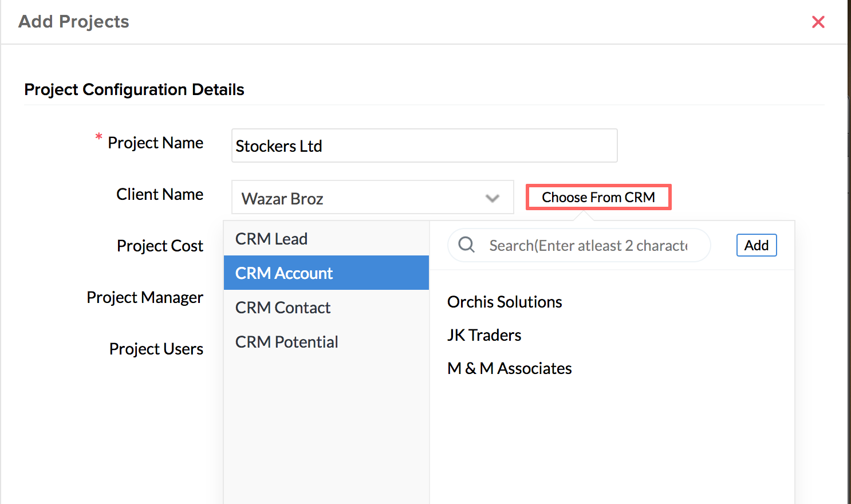
Task: Click the Project Cost label
Action: coord(160,246)
